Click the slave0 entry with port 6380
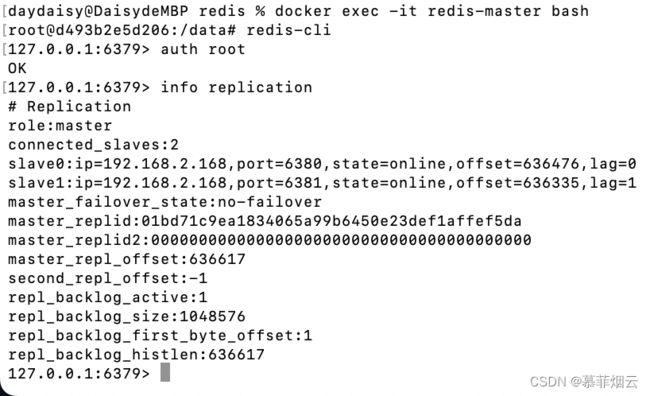 (x=322, y=164)
